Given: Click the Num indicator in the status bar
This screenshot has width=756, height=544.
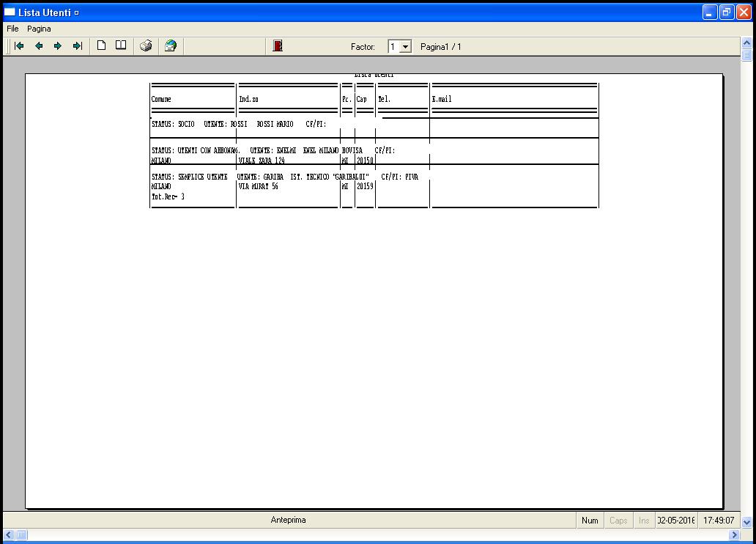Looking at the screenshot, I should [590, 521].
